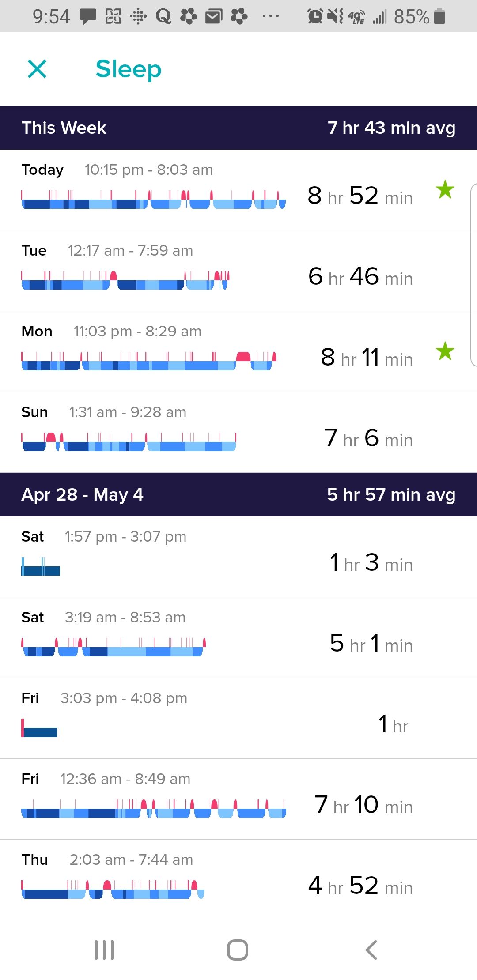View Friday 12:36 am sleep stages graph
The image size is (477, 980).
[x=154, y=809]
